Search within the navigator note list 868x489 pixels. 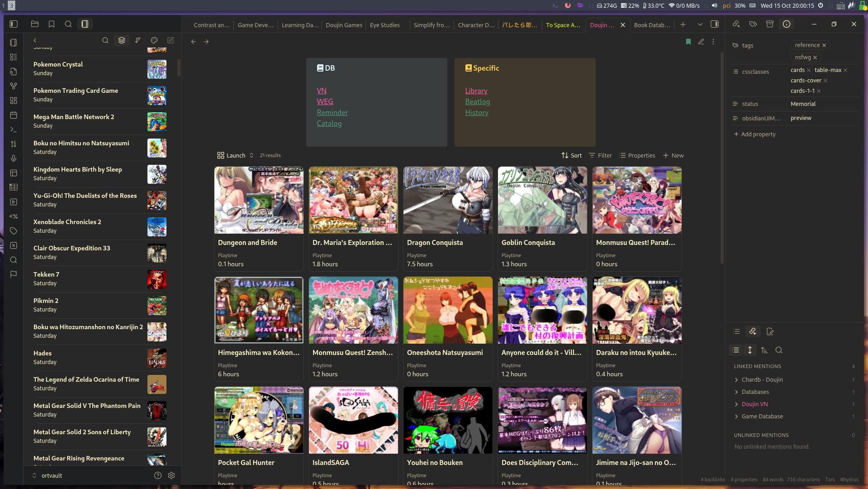pyautogui.click(x=105, y=40)
